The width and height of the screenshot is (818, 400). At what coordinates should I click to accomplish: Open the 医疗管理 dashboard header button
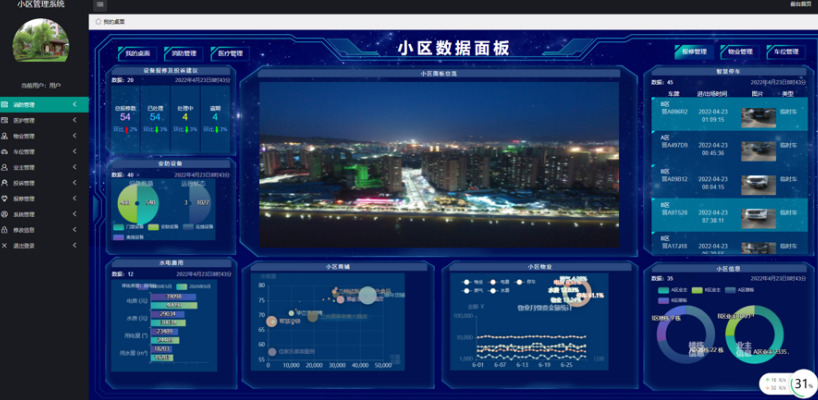coord(230,53)
